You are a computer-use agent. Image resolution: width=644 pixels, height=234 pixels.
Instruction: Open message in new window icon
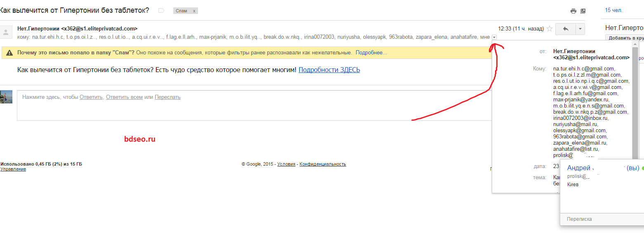point(583,11)
